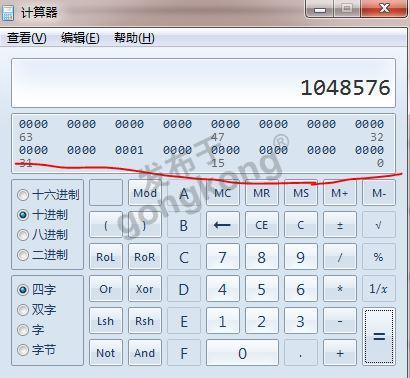Click the hex digit A key
This screenshot has width=410, height=378.
pyautogui.click(x=184, y=193)
